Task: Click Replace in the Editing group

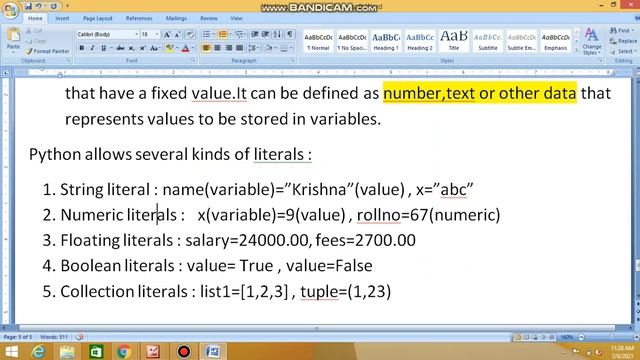Action: tap(623, 41)
